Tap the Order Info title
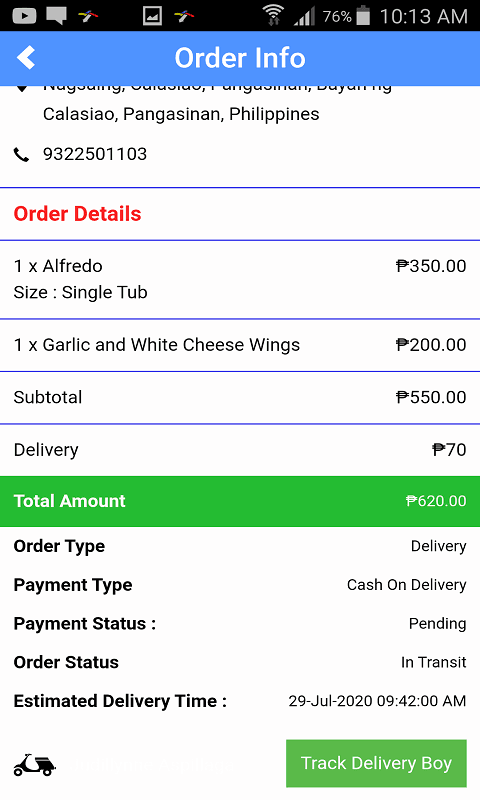Viewport: 480px width, 800px height. pyautogui.click(x=240, y=58)
